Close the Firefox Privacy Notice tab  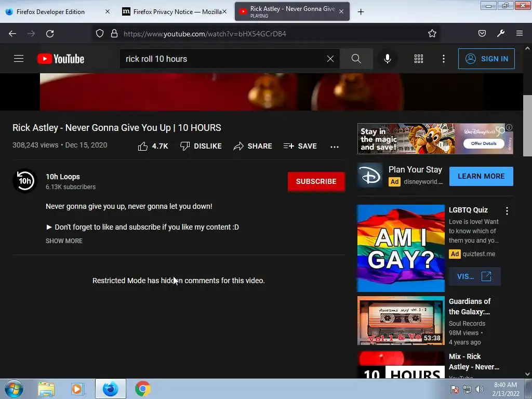pos(224,11)
